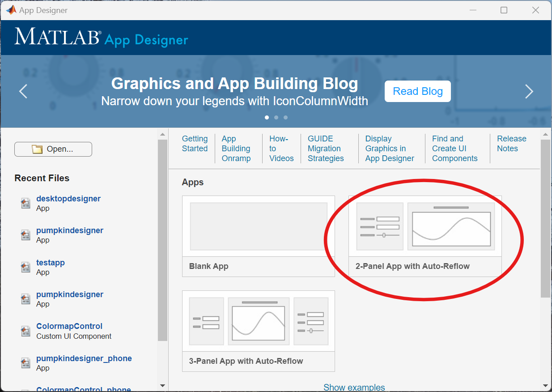This screenshot has height=392, width=552.
Task: Go to previous banner slide arrow
Action: point(23,91)
